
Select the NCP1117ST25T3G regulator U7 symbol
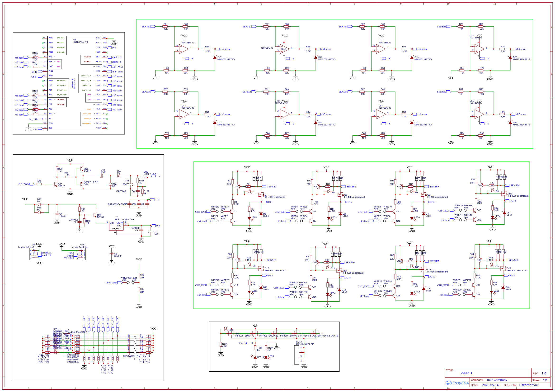coord(116,226)
